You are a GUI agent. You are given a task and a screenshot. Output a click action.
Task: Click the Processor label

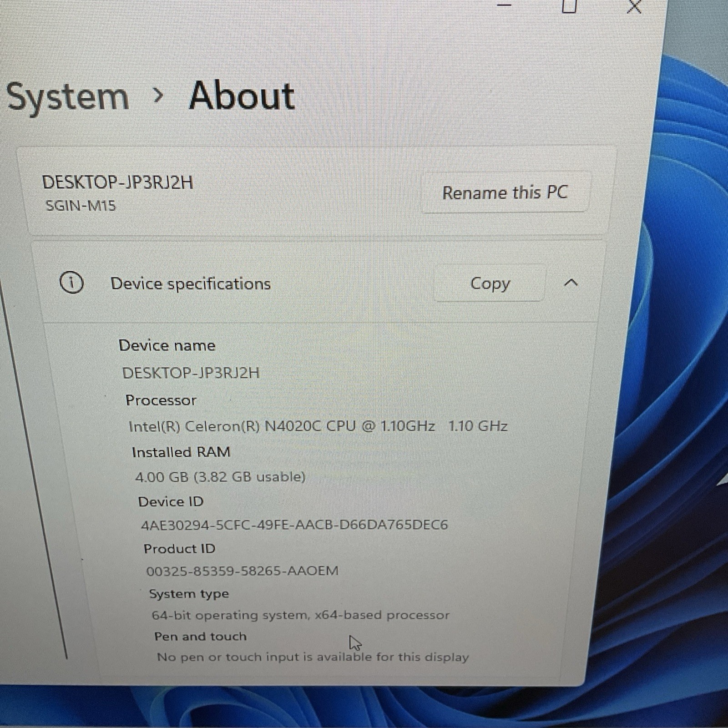tap(161, 400)
